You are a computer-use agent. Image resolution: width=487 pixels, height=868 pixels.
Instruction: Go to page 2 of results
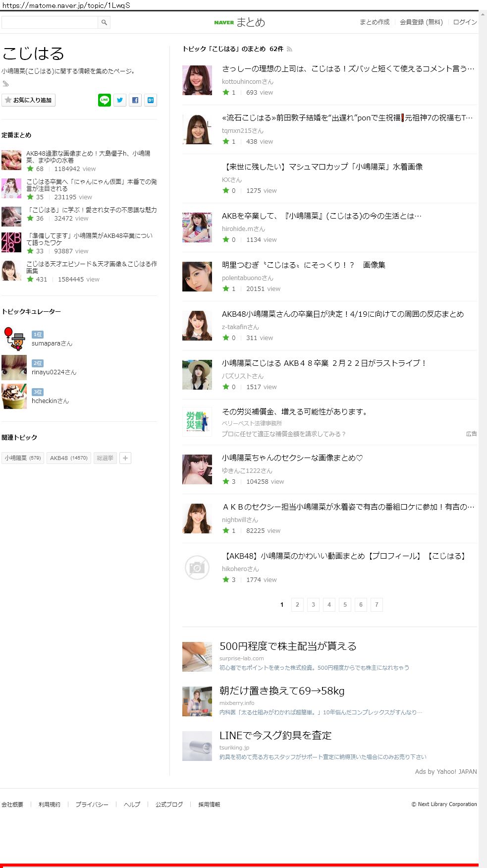pyautogui.click(x=297, y=604)
